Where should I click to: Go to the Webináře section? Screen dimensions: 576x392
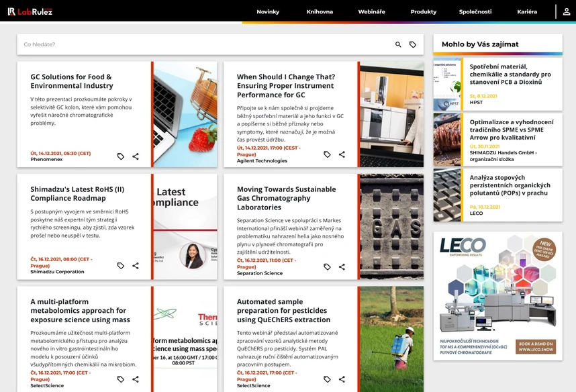click(371, 12)
